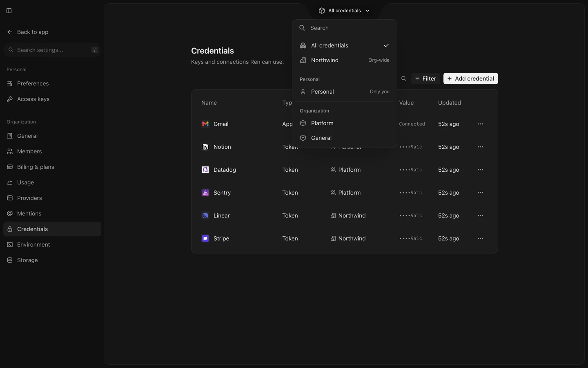Viewport: 588px width, 368px height.
Task: Open Preferences settings page
Action: pyautogui.click(x=52, y=83)
